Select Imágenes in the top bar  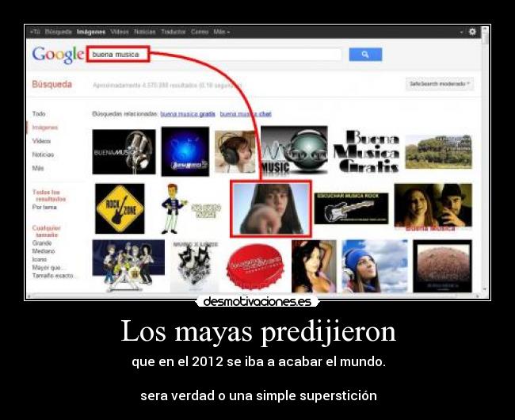click(91, 32)
